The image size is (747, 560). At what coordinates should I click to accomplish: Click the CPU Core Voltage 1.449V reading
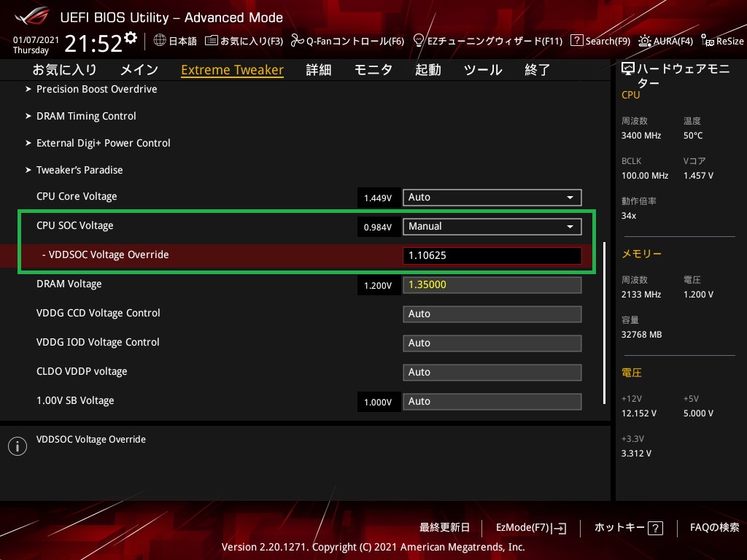(x=378, y=198)
